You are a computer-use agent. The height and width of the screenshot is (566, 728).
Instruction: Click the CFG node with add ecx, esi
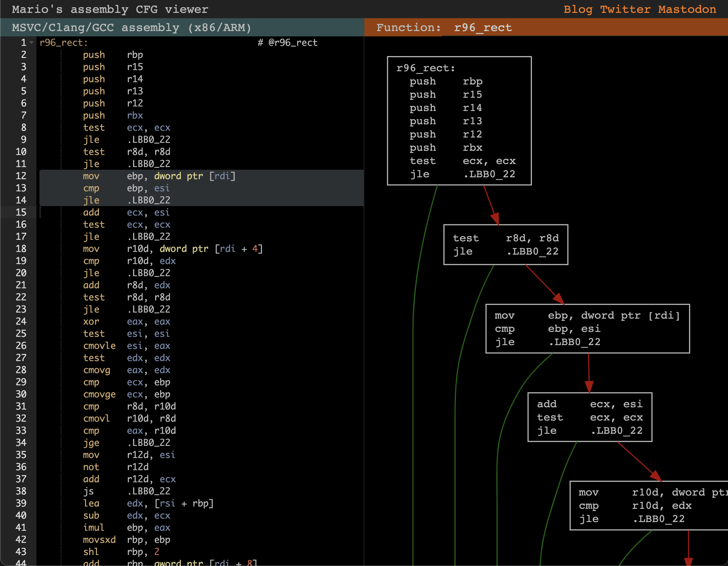click(590, 417)
